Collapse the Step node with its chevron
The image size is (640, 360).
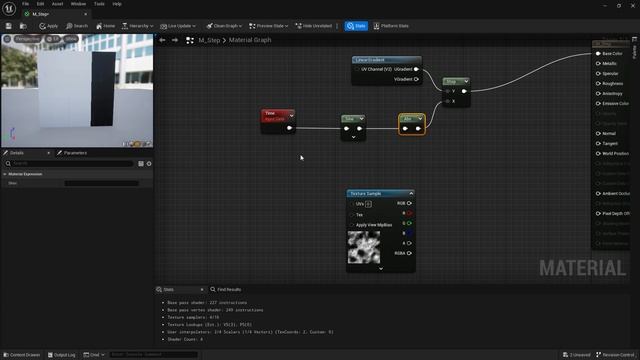[x=466, y=82]
